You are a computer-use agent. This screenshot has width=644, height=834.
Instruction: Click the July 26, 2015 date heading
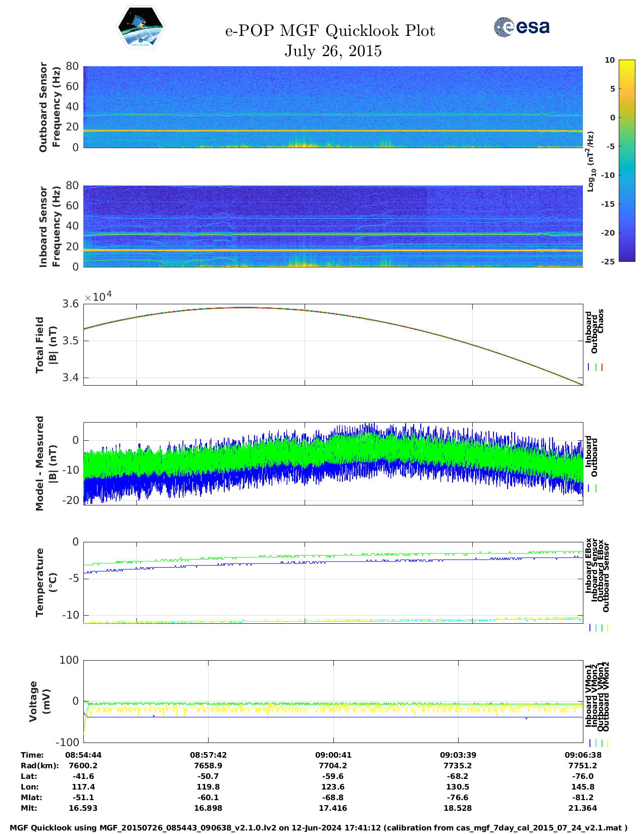click(x=333, y=51)
